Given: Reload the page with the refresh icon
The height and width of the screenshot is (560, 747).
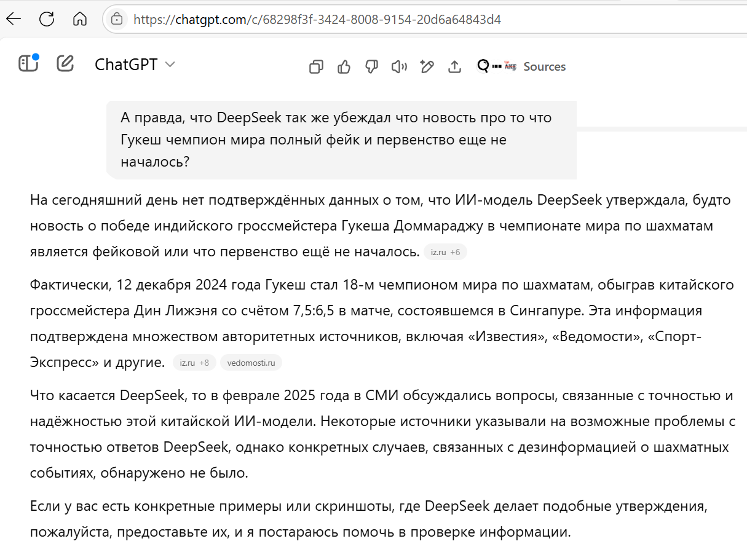Looking at the screenshot, I should (47, 19).
